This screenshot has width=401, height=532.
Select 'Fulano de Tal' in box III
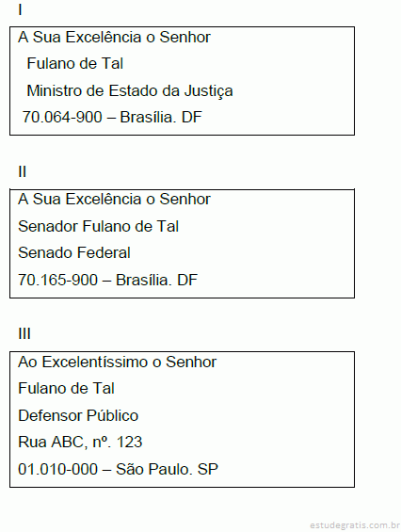66,388
